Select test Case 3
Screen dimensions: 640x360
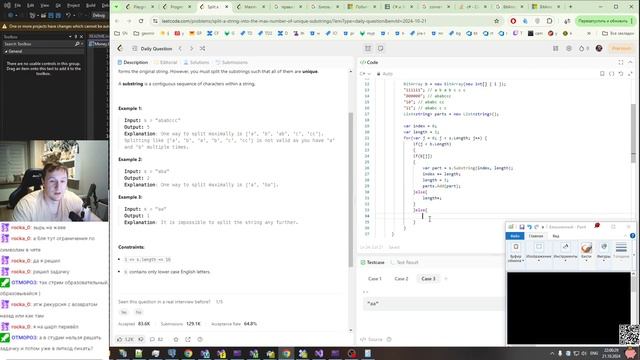tap(428, 279)
